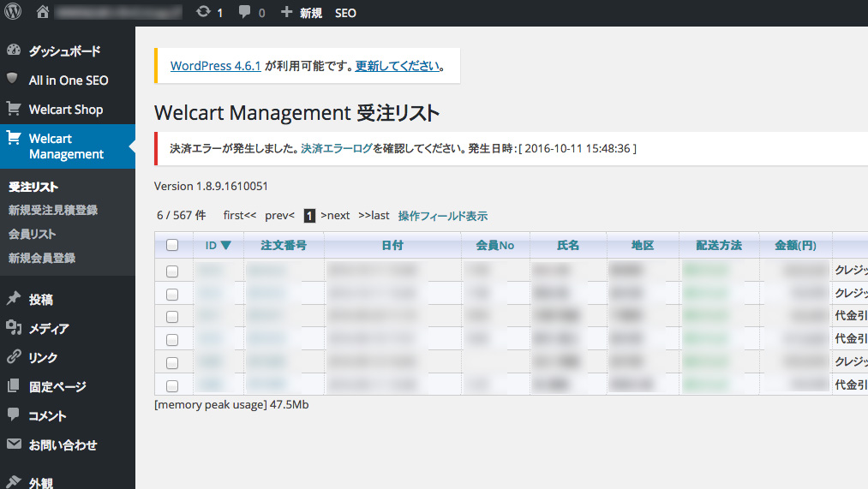Sort by 会員No column header

[x=495, y=245]
